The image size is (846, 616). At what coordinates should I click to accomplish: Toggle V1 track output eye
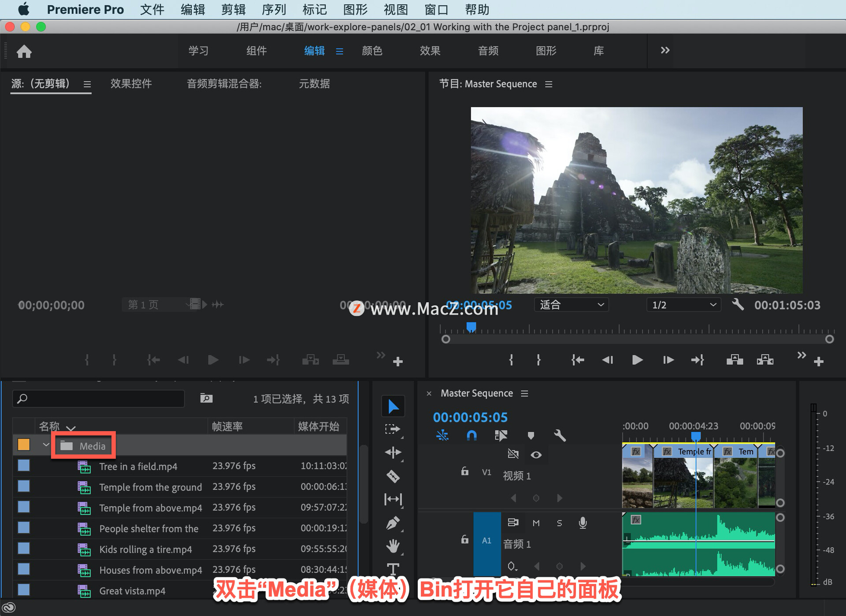point(536,455)
